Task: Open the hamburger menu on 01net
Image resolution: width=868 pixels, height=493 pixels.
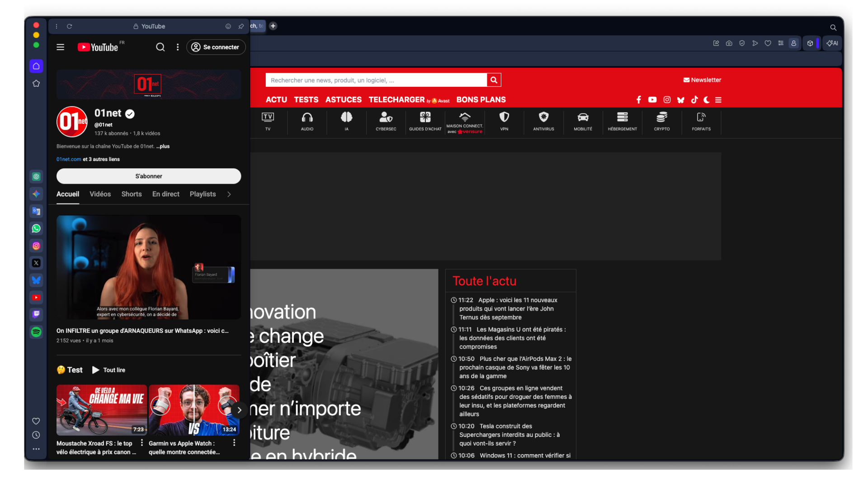Action: coord(719,100)
